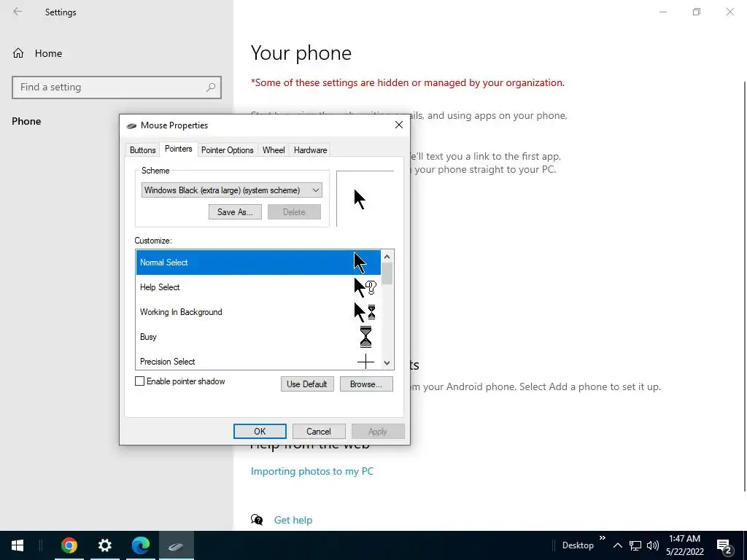Viewport: 747px width, 560px height.
Task: Open network status tray icon
Action: 635,545
